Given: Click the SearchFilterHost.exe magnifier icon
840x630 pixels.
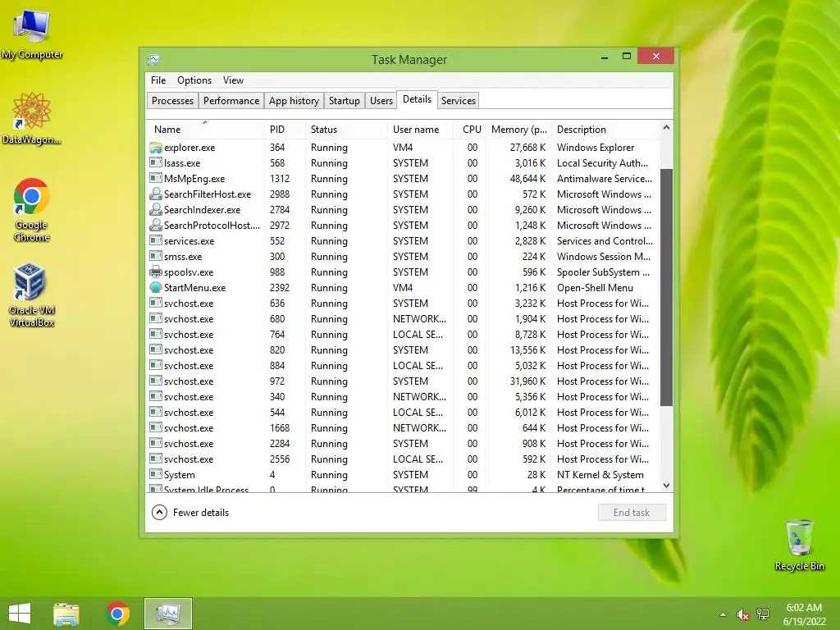Looking at the screenshot, I should (155, 194).
